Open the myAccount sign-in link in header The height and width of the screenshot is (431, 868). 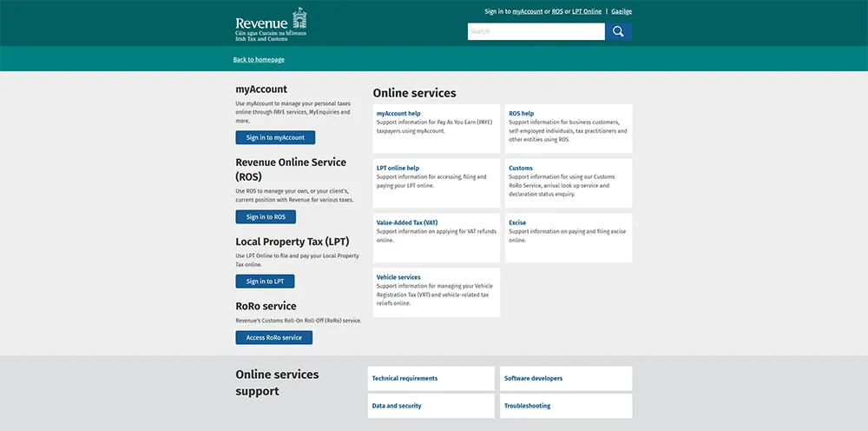pos(528,11)
